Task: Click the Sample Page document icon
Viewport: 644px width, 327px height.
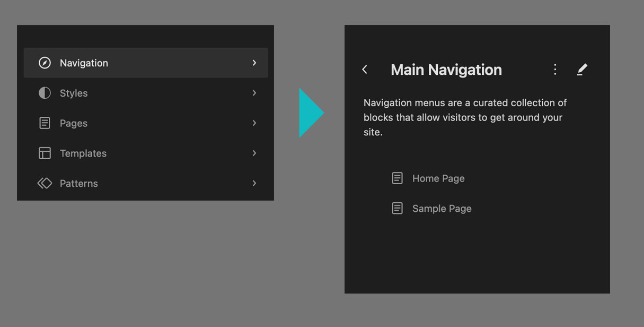Action: tap(398, 208)
